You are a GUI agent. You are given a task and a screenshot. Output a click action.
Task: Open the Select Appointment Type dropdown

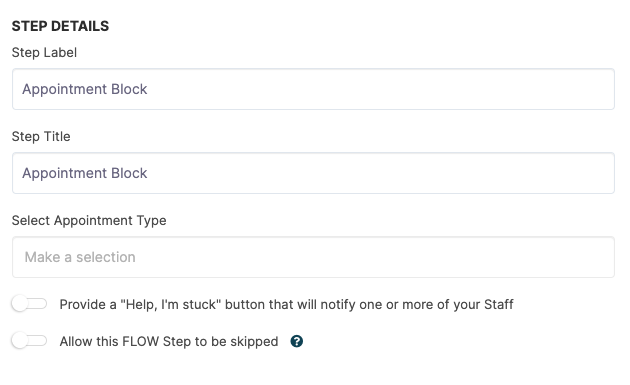click(x=313, y=257)
